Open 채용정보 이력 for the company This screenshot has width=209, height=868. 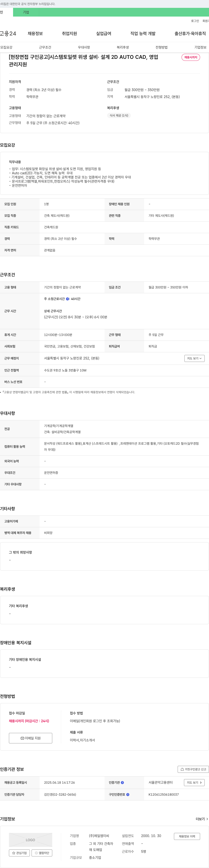187,836
